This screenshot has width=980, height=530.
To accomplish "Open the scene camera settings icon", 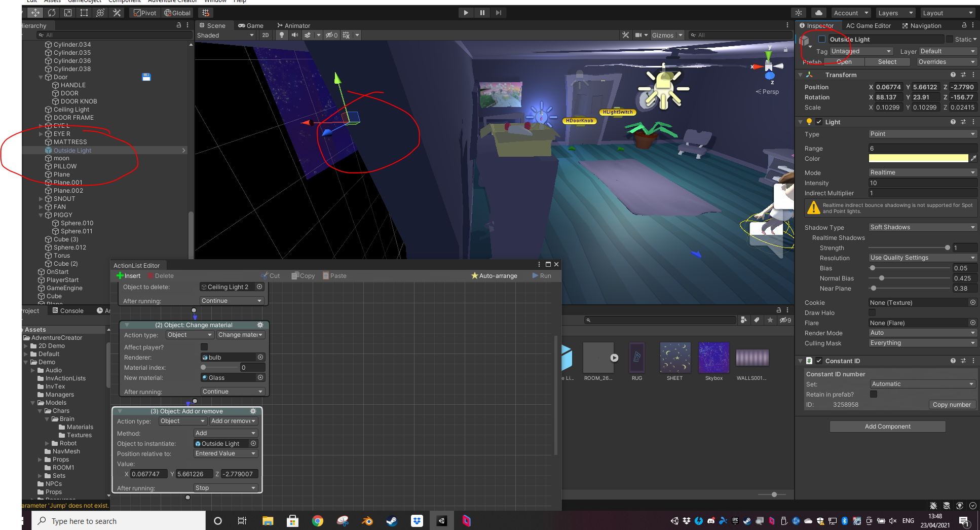I will [638, 35].
